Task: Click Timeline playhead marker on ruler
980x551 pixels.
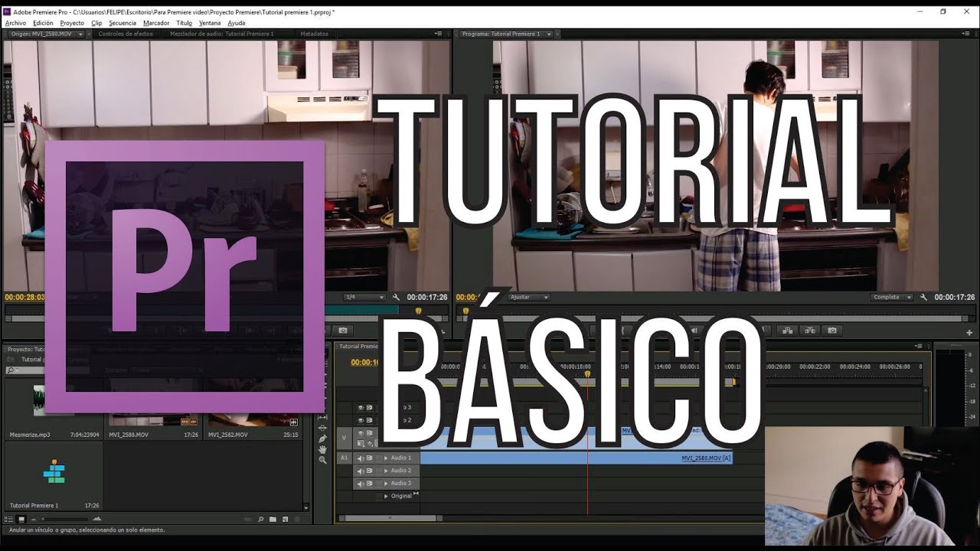Action: (x=588, y=374)
